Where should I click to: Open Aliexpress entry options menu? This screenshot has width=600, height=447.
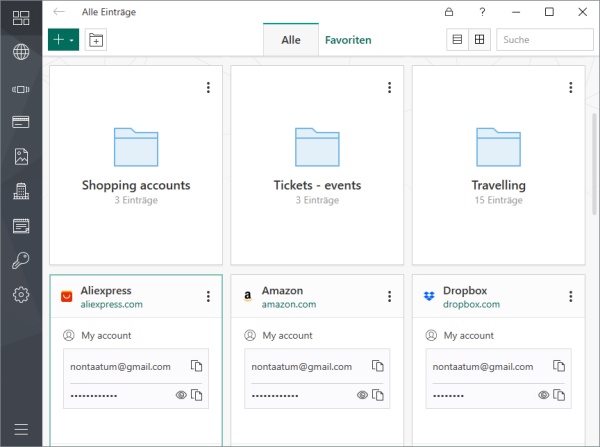pyautogui.click(x=208, y=296)
